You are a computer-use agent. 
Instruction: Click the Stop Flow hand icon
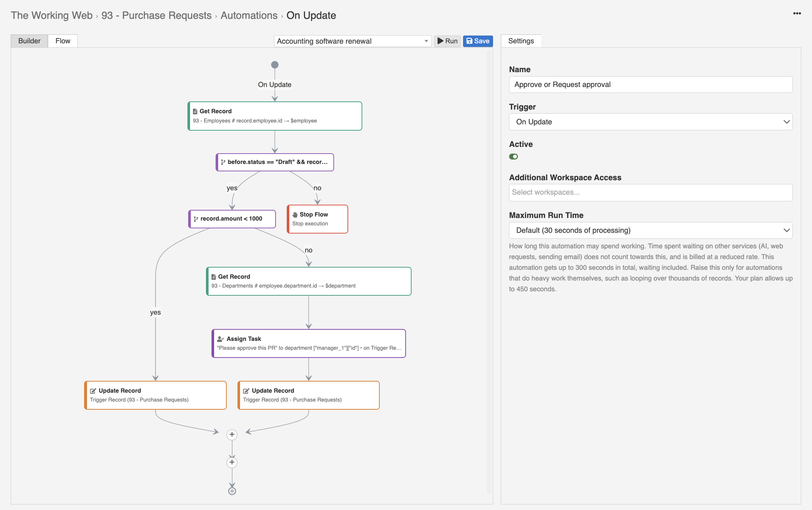tap(295, 215)
